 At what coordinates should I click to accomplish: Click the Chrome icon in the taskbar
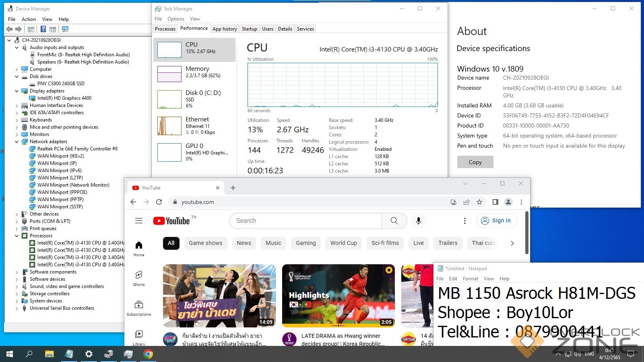(148, 354)
